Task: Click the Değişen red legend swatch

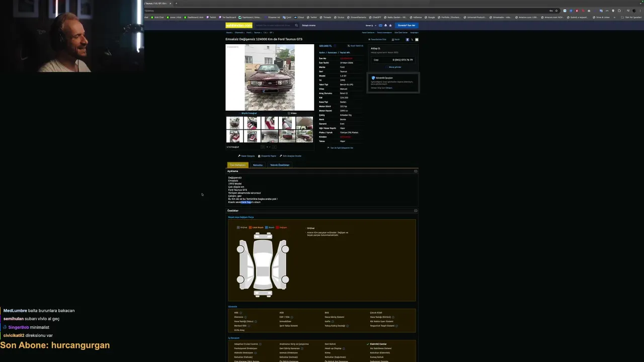Action: (x=277, y=227)
